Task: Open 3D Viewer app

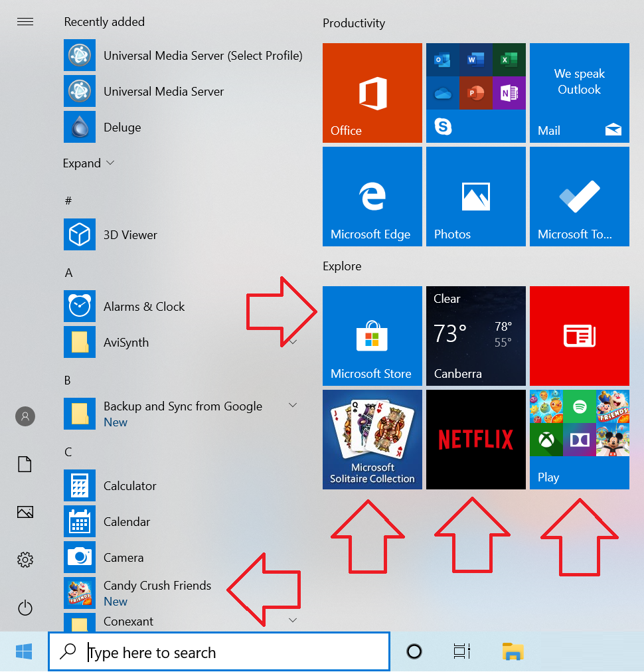Action: pos(183,234)
